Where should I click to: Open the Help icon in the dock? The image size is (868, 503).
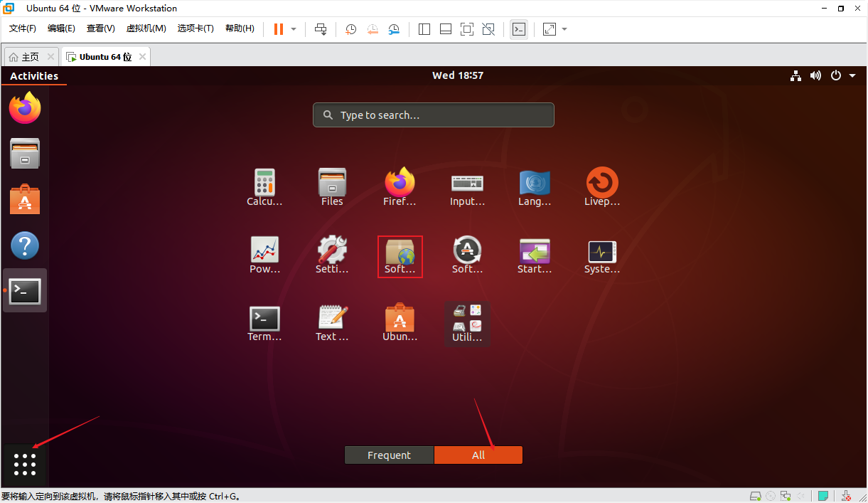25,245
